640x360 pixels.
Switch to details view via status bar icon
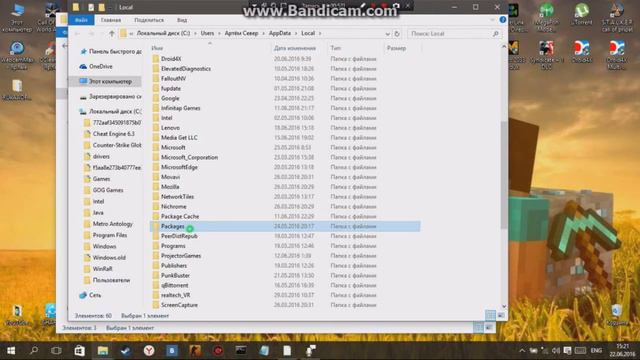pyautogui.click(x=490, y=315)
